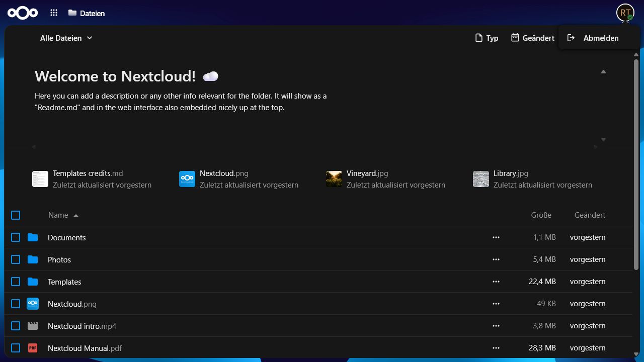Click the Templates folder icon

[33, 282]
